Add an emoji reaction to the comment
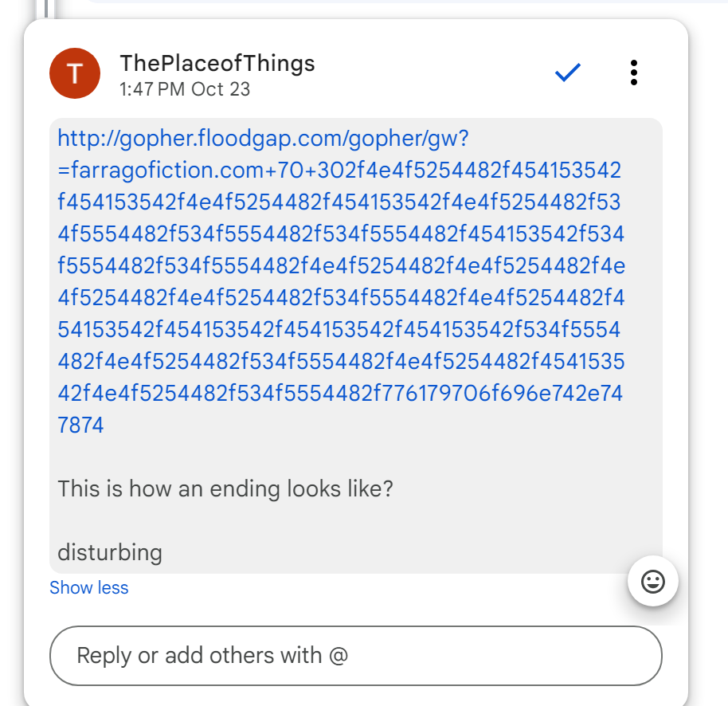This screenshot has height=706, width=728. (652, 582)
